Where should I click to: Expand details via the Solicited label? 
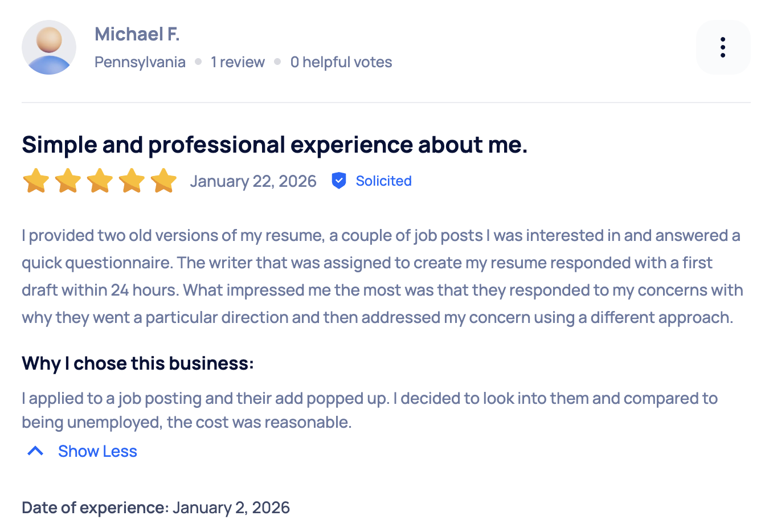click(383, 181)
